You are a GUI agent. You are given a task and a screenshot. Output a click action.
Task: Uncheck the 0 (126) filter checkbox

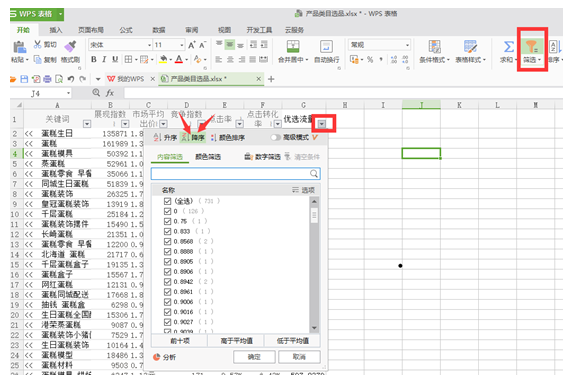(x=167, y=211)
